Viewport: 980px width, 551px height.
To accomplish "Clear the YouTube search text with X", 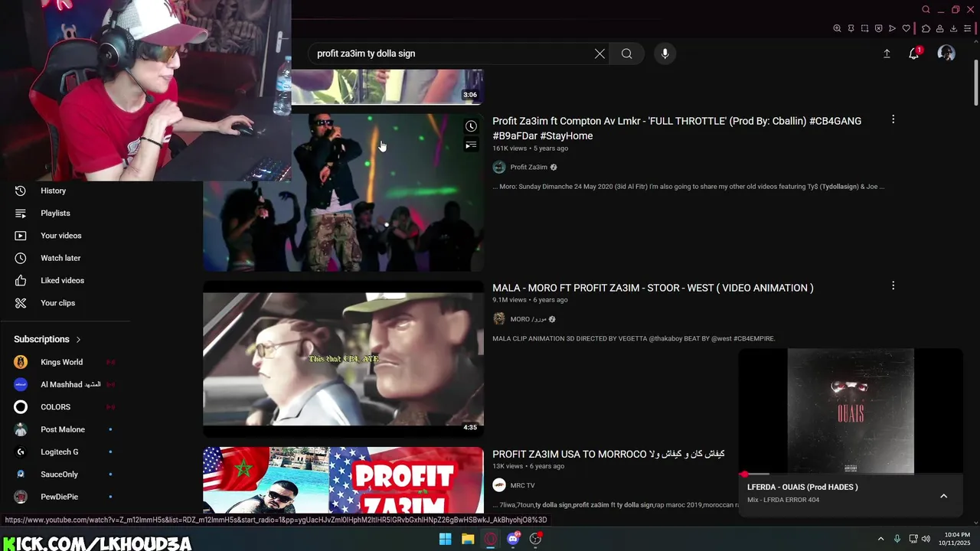I will pos(599,54).
